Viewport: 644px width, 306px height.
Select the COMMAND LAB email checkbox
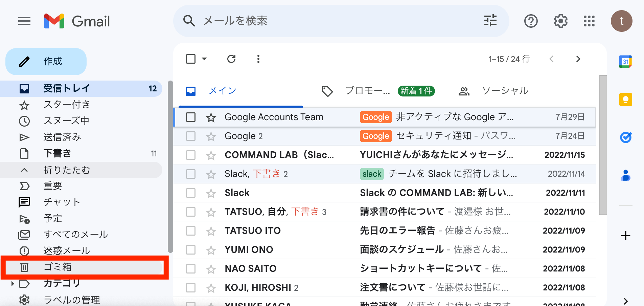pyautogui.click(x=191, y=155)
